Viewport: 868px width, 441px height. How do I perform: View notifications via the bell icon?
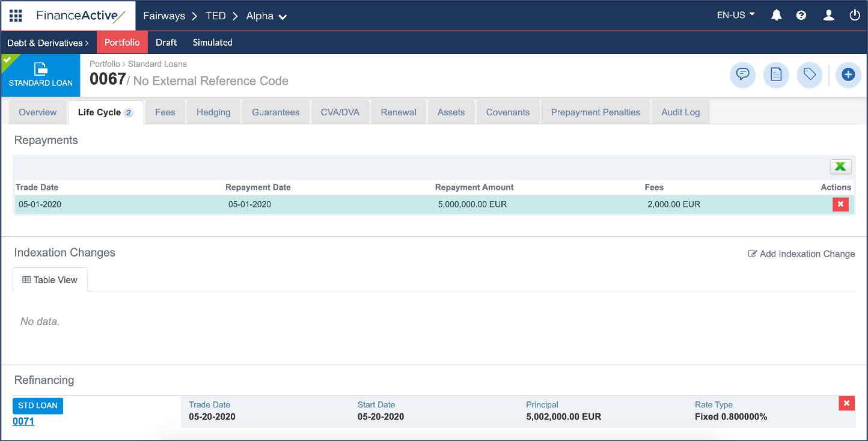776,15
